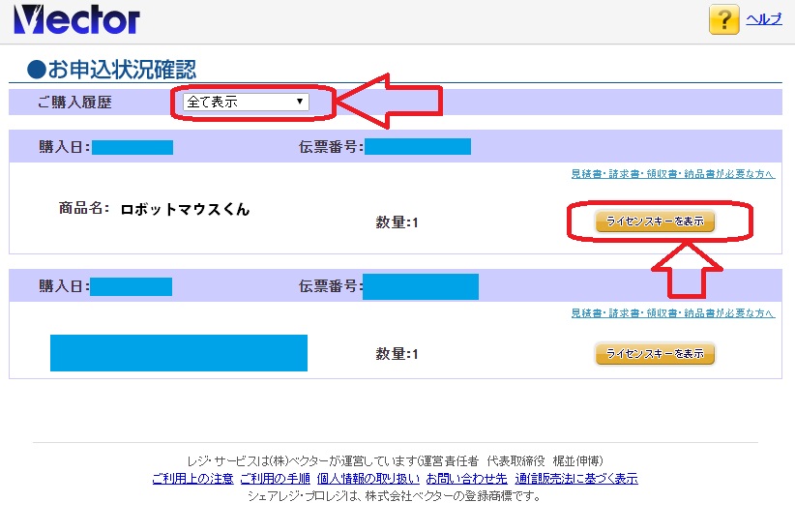Click the ライセンスキーを表示 button for the second order
This screenshot has height=532, width=795.
pyautogui.click(x=655, y=353)
